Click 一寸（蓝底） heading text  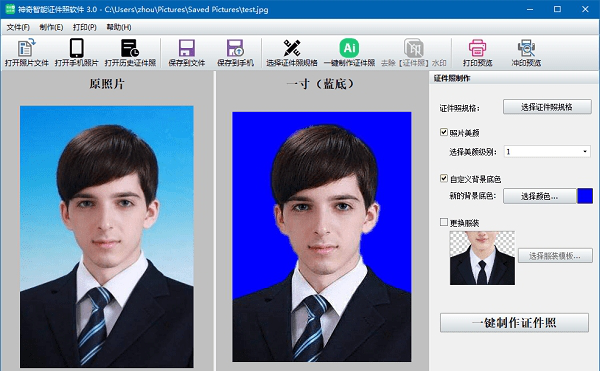(321, 84)
